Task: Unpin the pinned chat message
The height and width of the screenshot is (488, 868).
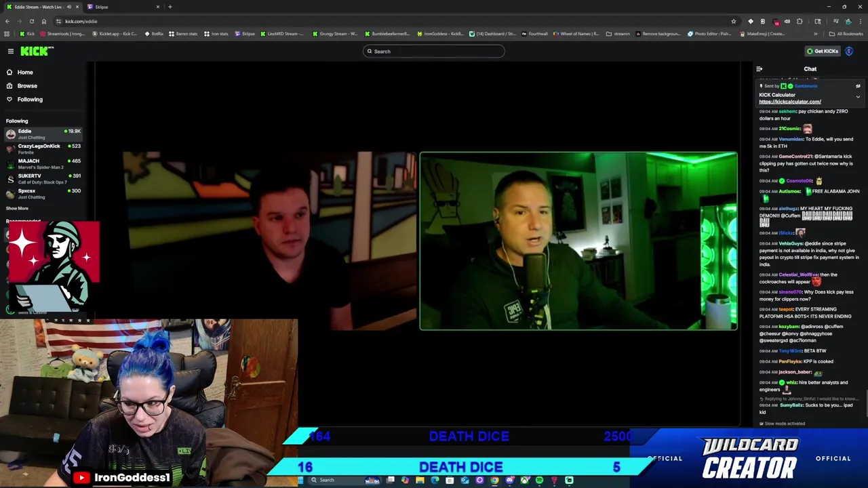Action: coord(858,86)
